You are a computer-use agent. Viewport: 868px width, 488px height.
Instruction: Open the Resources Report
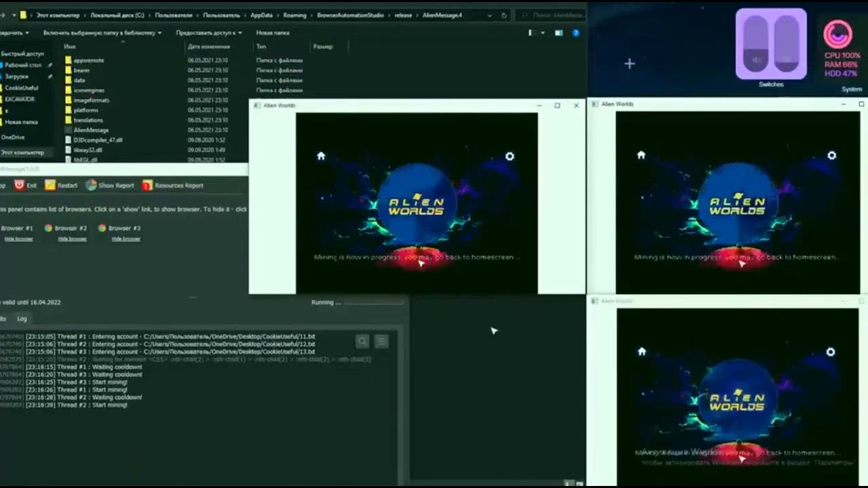click(x=172, y=185)
